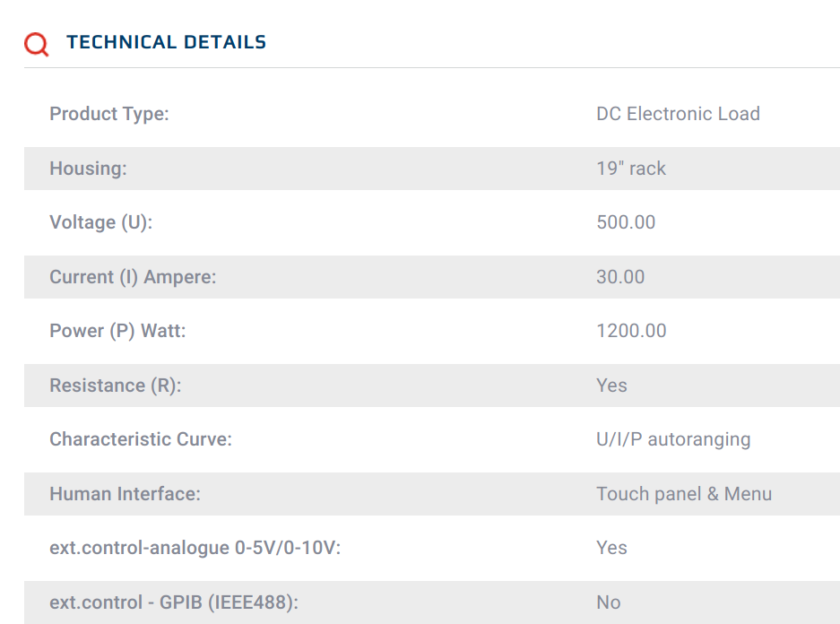
Task: Click the 30.00 current value
Action: 620,277
